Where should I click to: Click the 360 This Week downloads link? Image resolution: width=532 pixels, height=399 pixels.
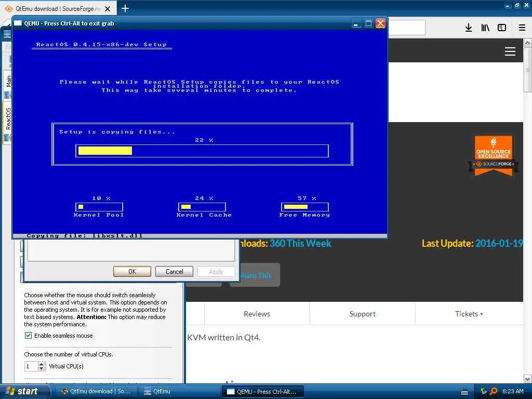point(300,243)
